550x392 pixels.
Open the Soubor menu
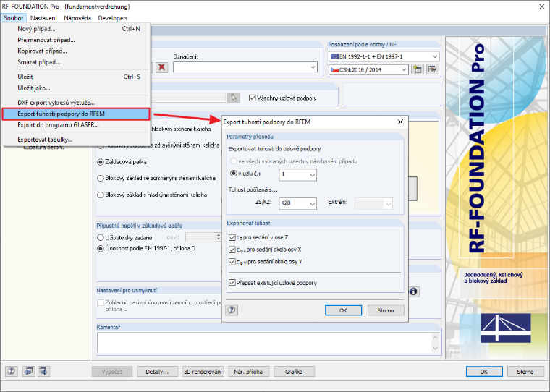pyautogui.click(x=14, y=18)
